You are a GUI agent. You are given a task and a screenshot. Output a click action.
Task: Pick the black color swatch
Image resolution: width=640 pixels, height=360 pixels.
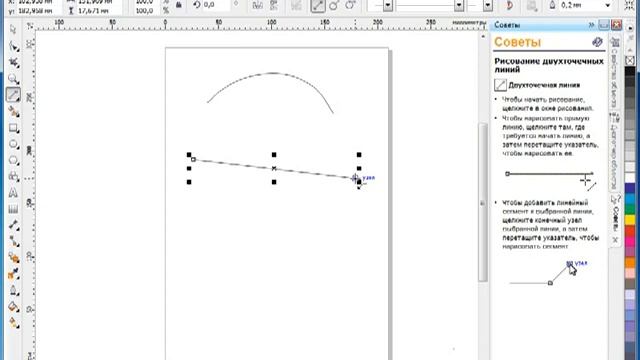(x=630, y=71)
